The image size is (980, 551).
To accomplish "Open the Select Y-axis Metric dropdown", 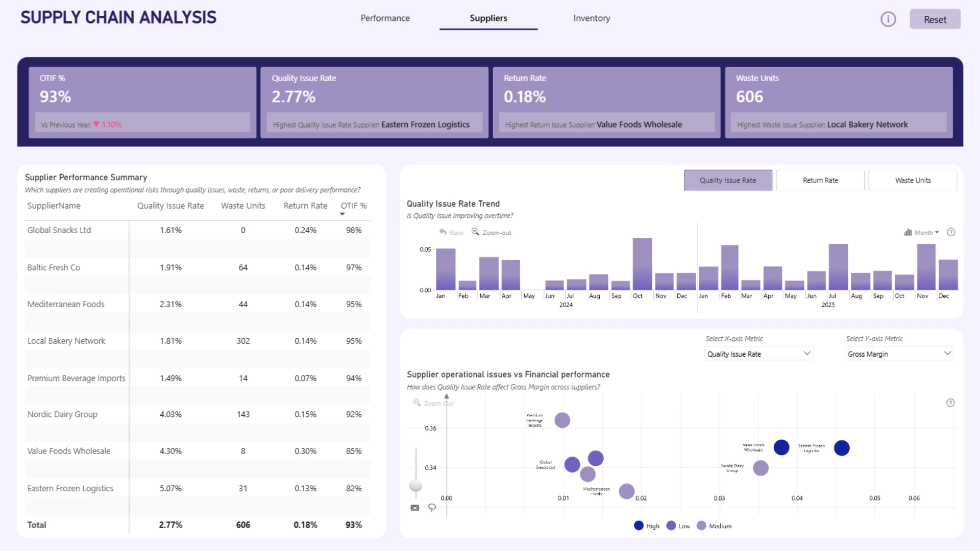I will tap(899, 354).
